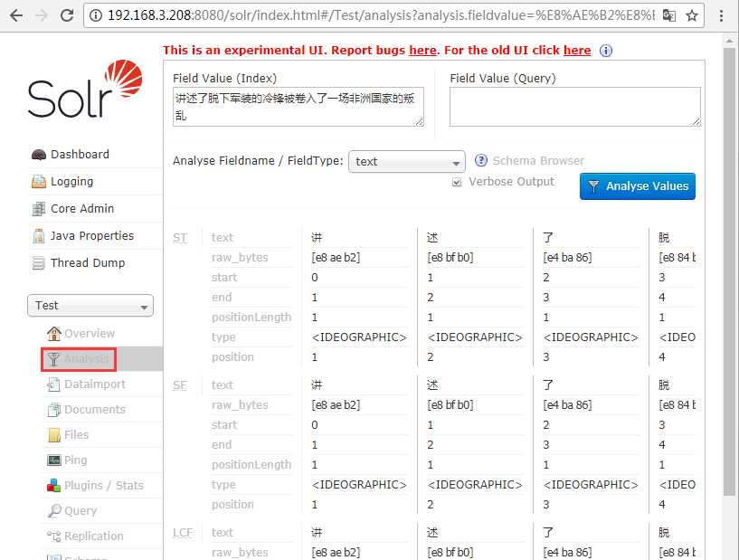
Task: Open core Overview
Action: 89,333
